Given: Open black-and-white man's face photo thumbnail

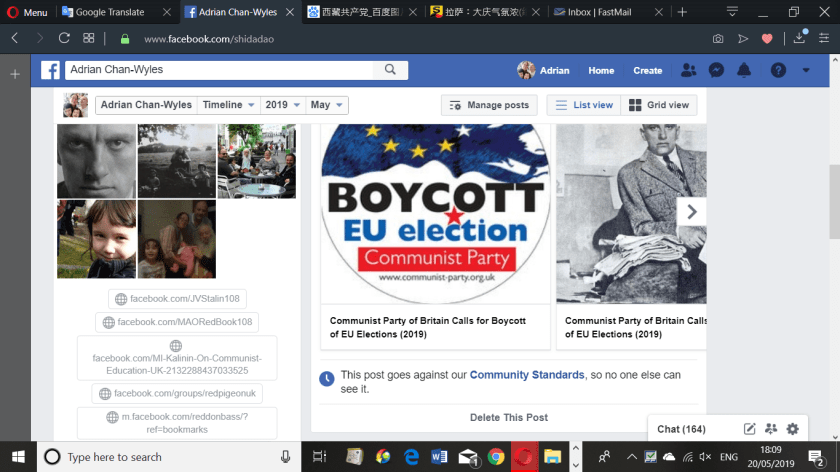Looking at the screenshot, I should pos(96,161).
